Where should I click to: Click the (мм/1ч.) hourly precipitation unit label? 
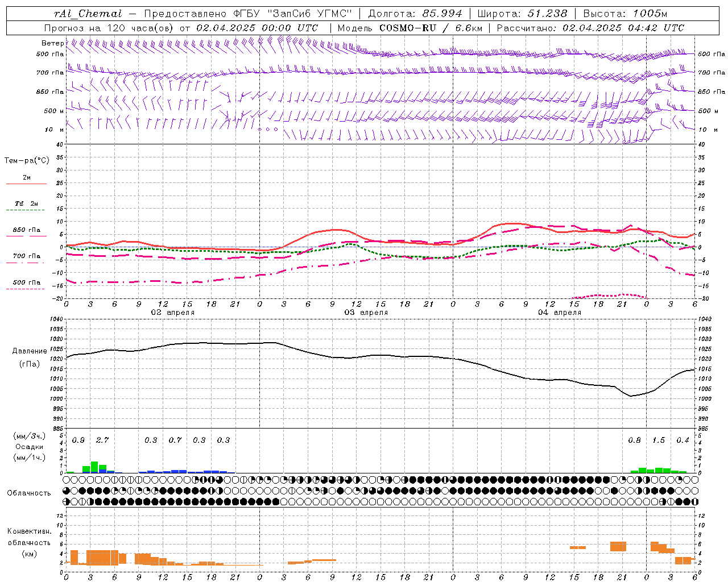pyautogui.click(x=29, y=458)
